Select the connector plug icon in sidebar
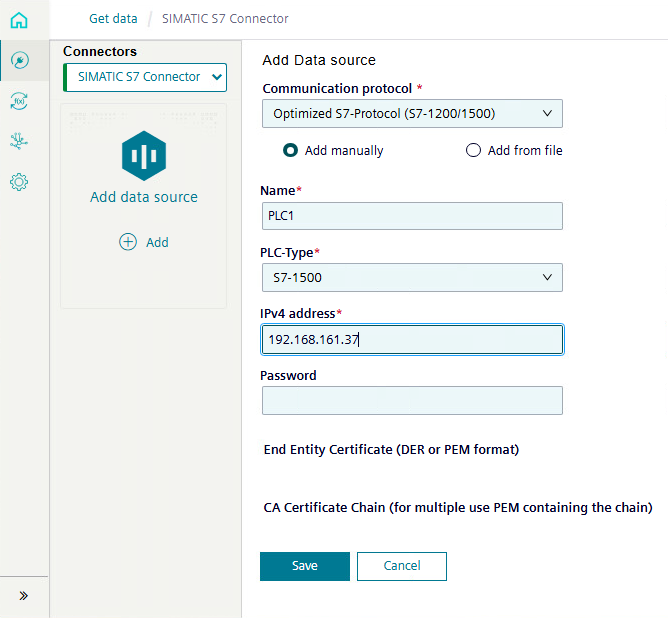The image size is (668, 618). [20, 60]
